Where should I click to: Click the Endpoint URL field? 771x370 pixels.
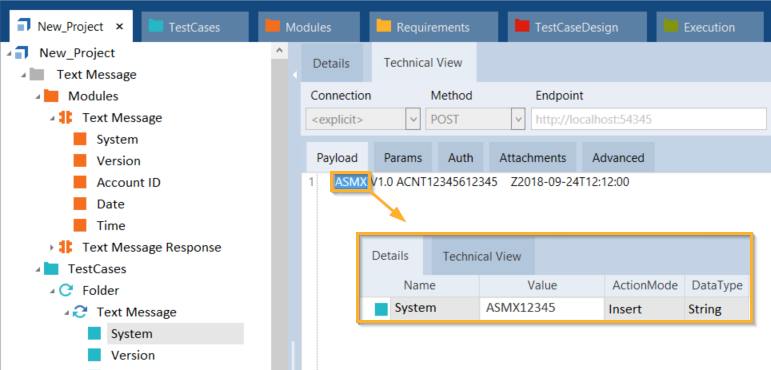pos(648,119)
